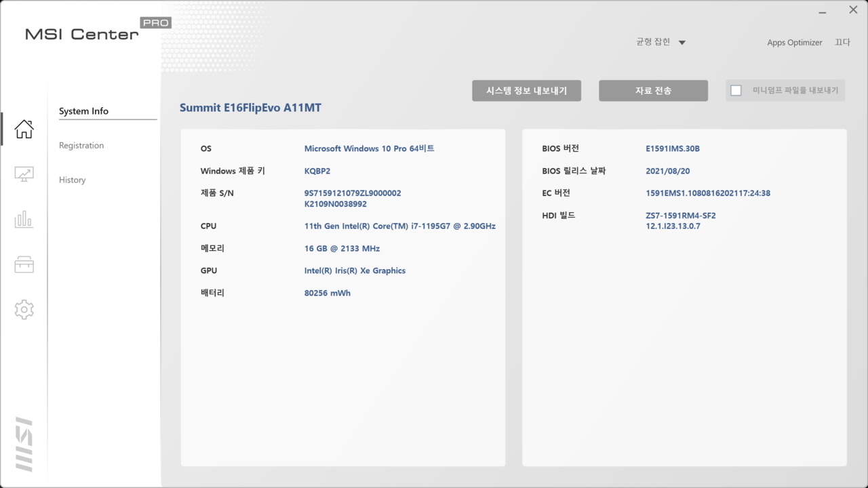868x488 pixels.
Task: Go to the History tab
Action: [x=72, y=180]
